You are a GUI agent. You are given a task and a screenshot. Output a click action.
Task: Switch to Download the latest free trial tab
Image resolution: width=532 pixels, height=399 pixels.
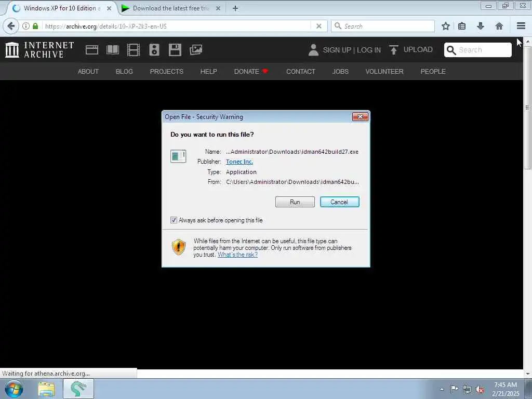point(170,8)
